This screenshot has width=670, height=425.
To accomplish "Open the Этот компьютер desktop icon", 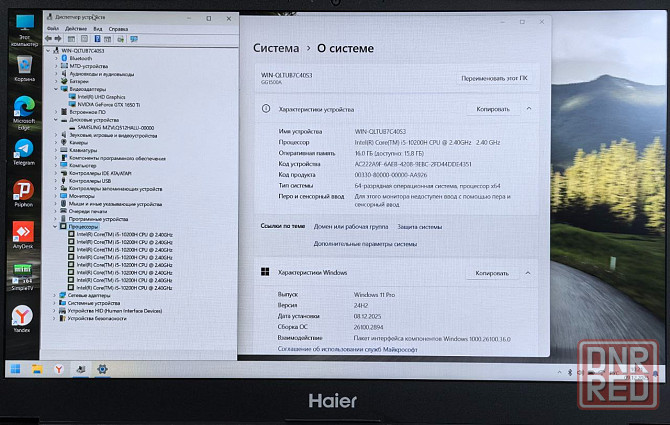I will 24,30.
